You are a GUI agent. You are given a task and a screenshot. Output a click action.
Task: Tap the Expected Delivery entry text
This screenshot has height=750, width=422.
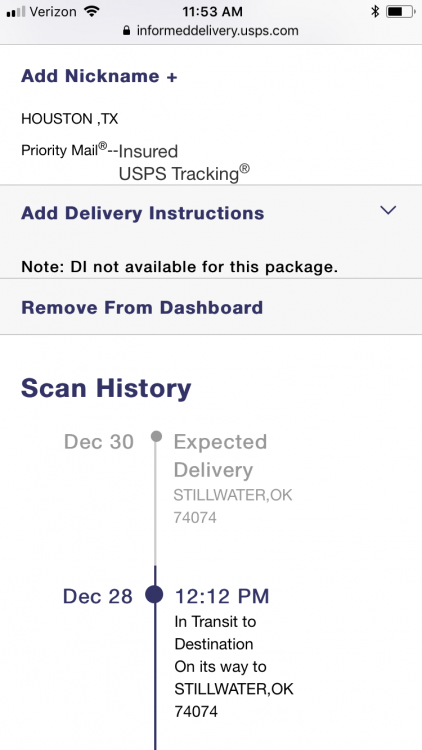(x=220, y=456)
